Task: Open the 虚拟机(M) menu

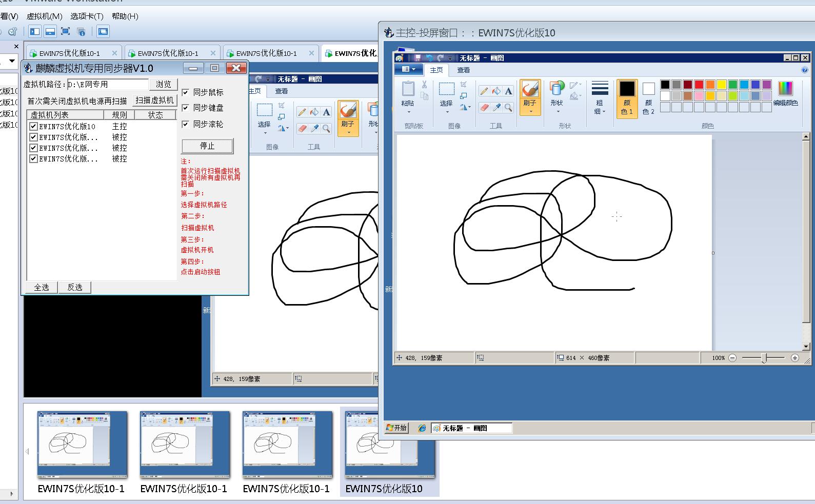Action: [x=44, y=16]
